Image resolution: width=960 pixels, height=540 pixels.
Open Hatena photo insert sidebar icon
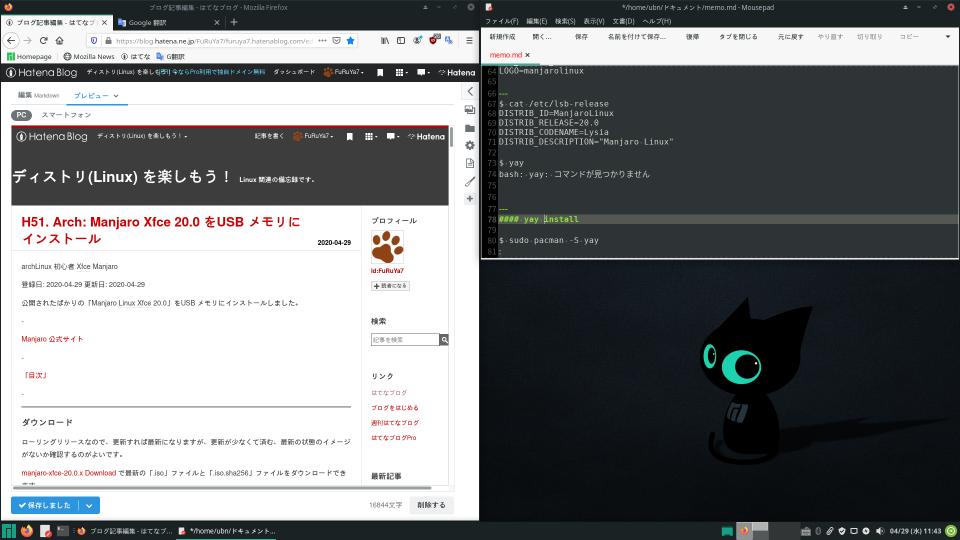tap(470, 110)
